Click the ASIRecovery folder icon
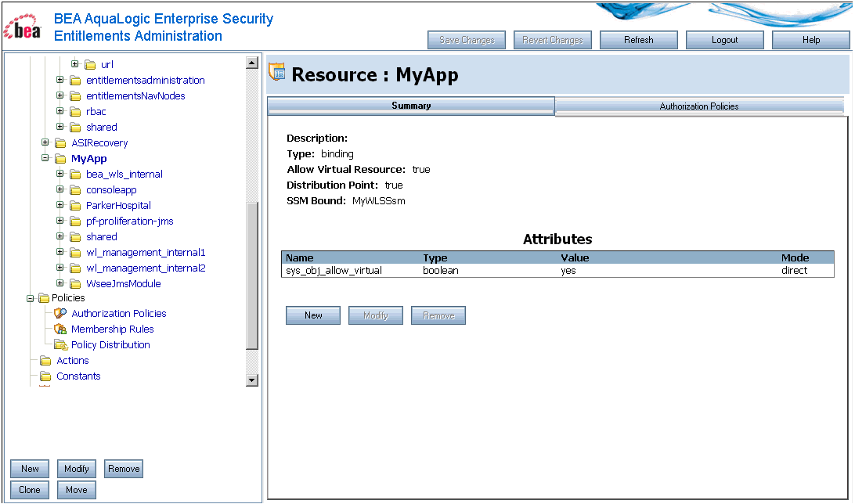The height and width of the screenshot is (504, 855). pos(60,143)
